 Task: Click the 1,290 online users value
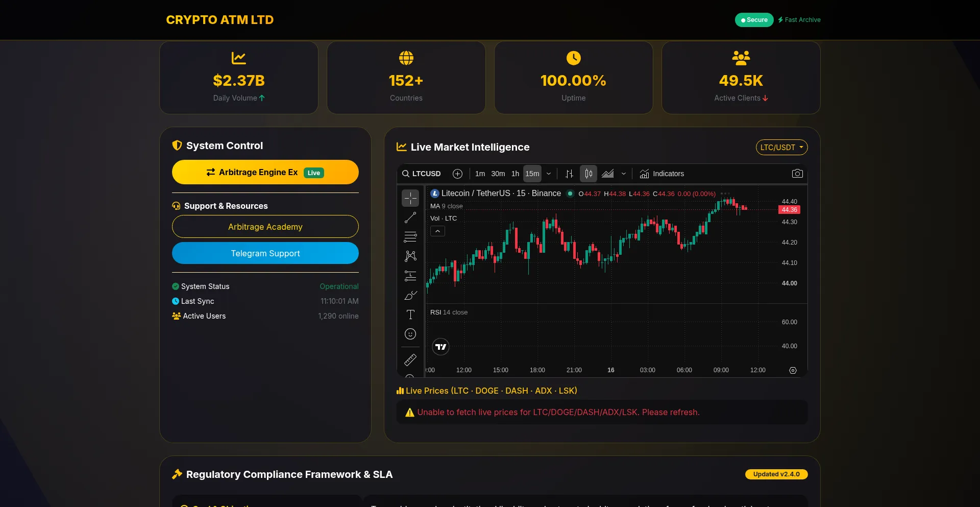(x=338, y=316)
